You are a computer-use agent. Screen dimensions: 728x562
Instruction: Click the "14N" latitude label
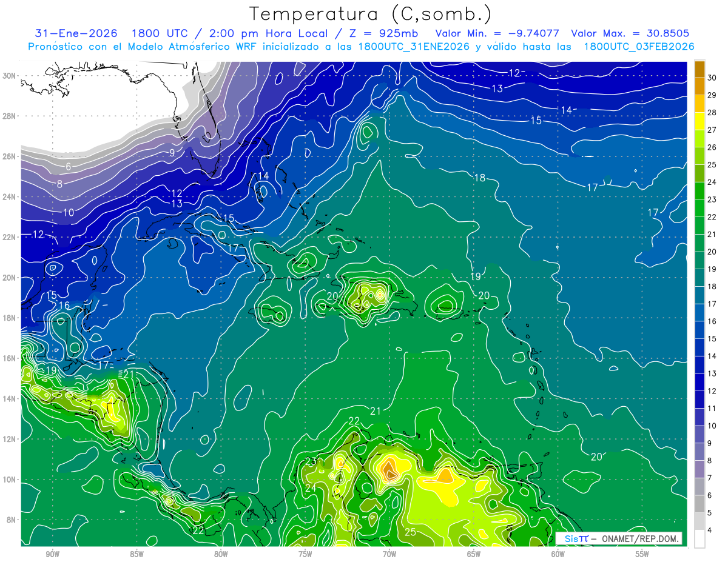pos(9,398)
